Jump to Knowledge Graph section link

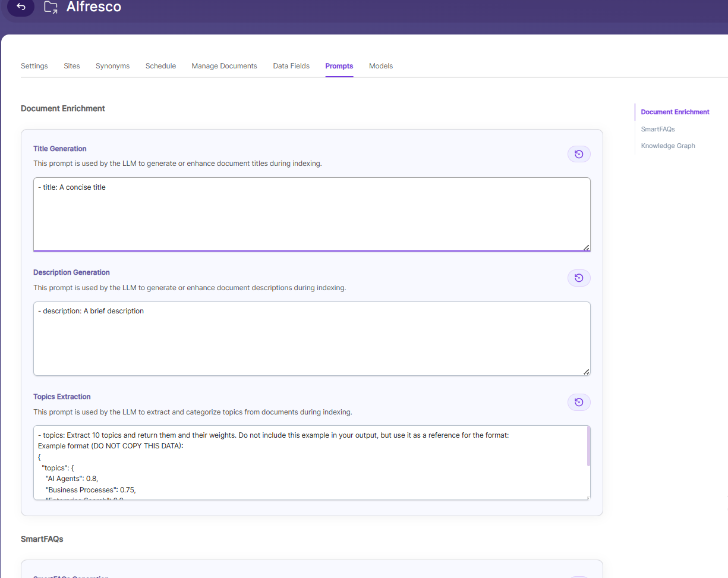click(x=668, y=146)
